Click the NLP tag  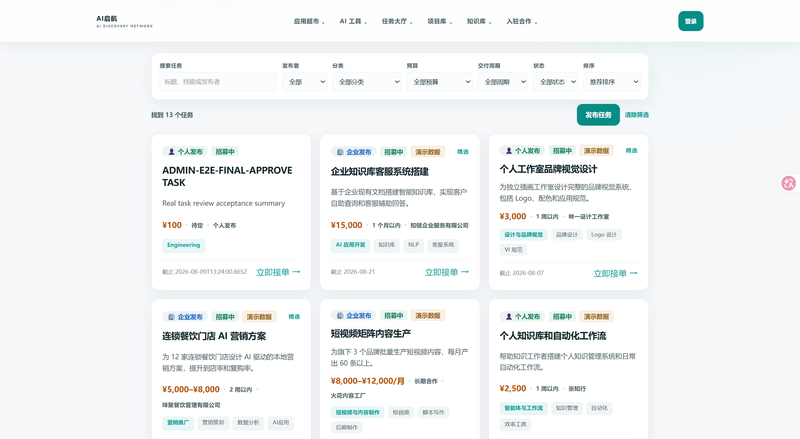point(414,245)
